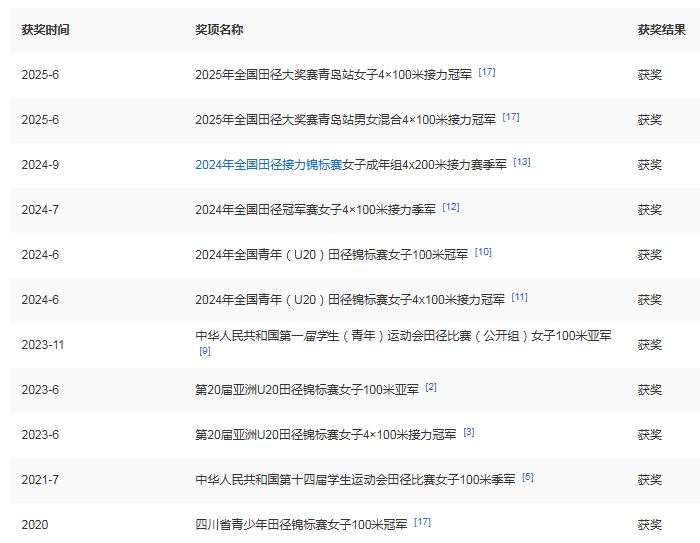This screenshot has width=700, height=543.
Task: Select date 2024-6 in U20女子100米冠军 row
Action: [x=40, y=255]
